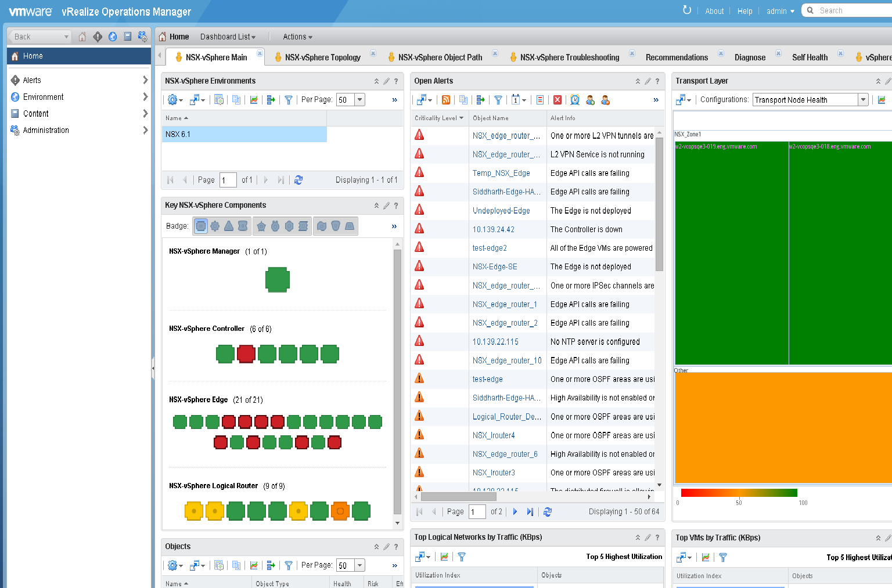Toggle the Efficiency badge button

[x=321, y=226]
